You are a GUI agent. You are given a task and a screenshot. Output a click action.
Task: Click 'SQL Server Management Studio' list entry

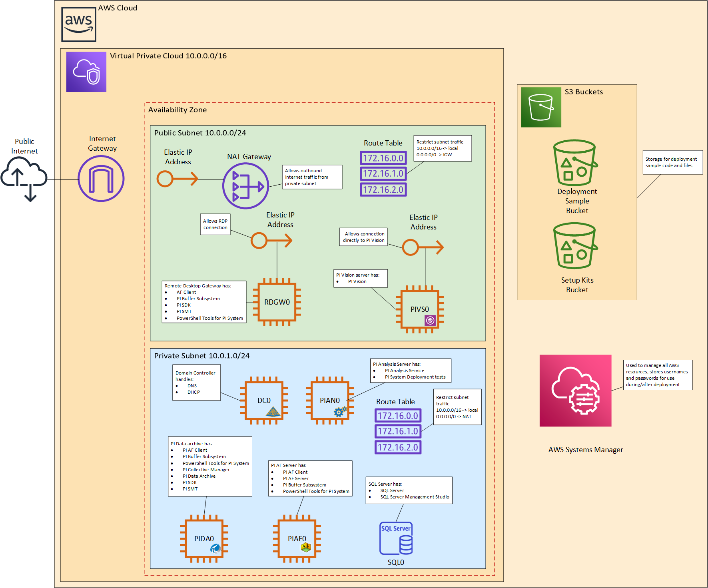415,497
